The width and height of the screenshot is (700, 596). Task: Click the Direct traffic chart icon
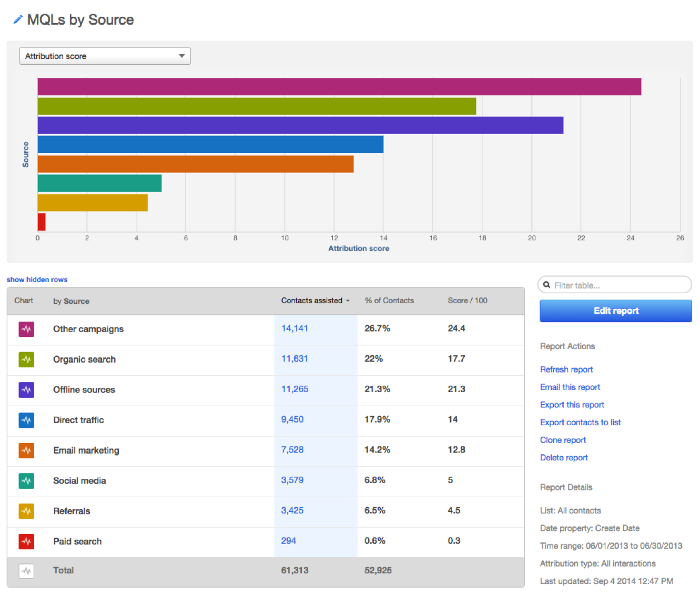[26, 420]
